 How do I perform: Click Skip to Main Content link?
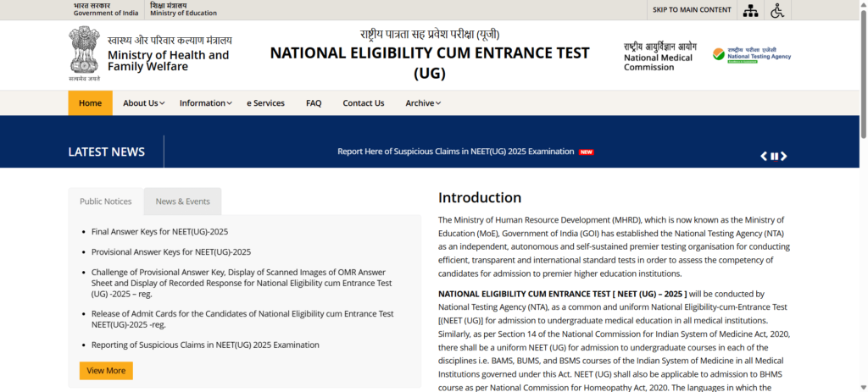coord(692,10)
